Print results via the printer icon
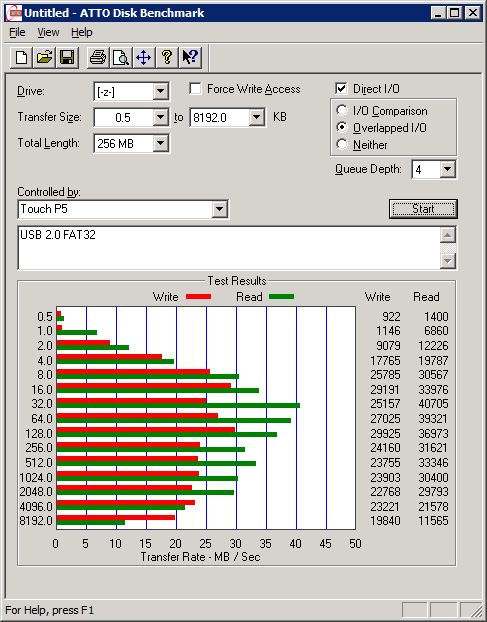487x622 pixels. (x=98, y=58)
